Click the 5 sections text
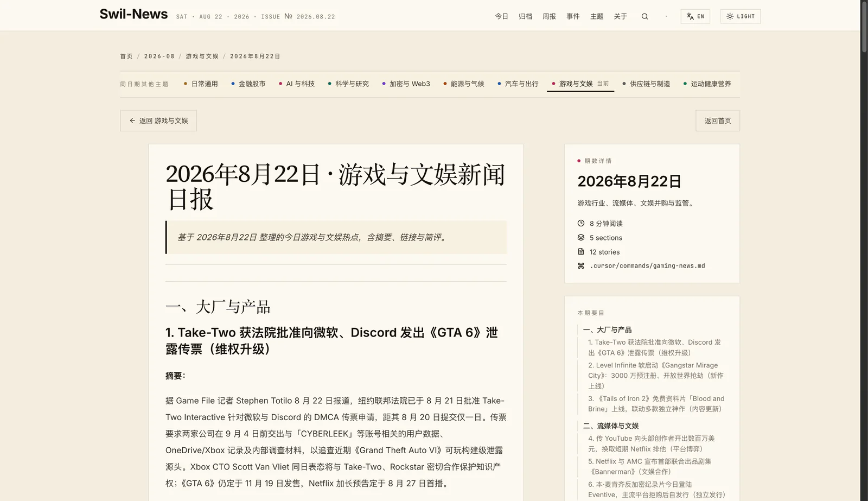The width and height of the screenshot is (868, 501). click(606, 238)
